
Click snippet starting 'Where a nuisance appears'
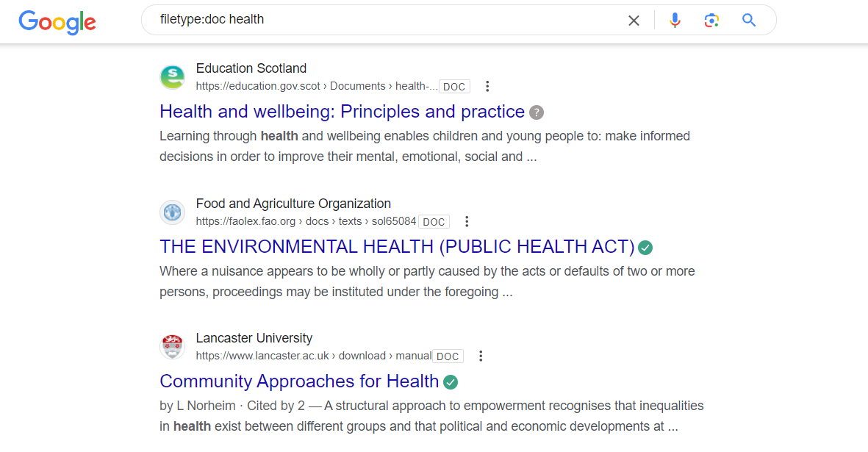pyautogui.click(x=427, y=281)
